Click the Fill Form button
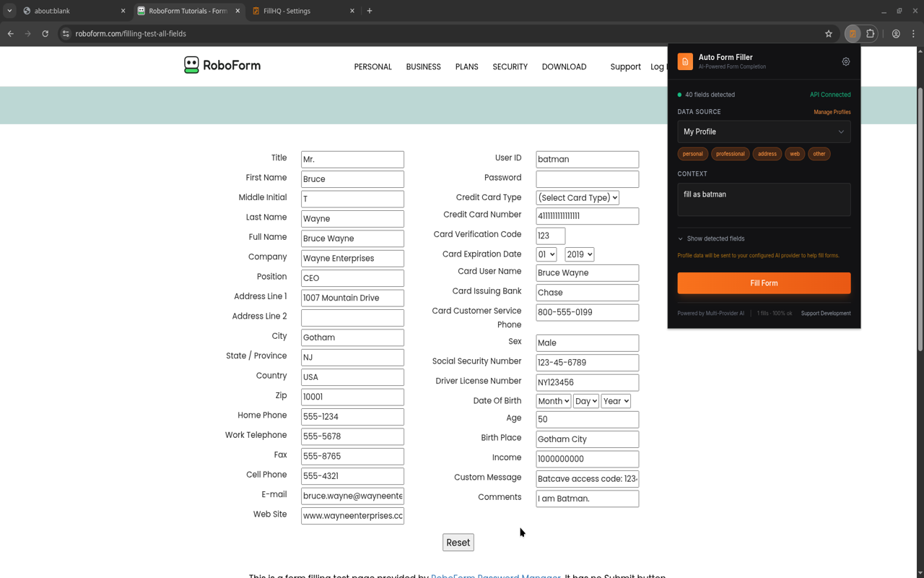This screenshot has height=578, width=924. pos(764,283)
